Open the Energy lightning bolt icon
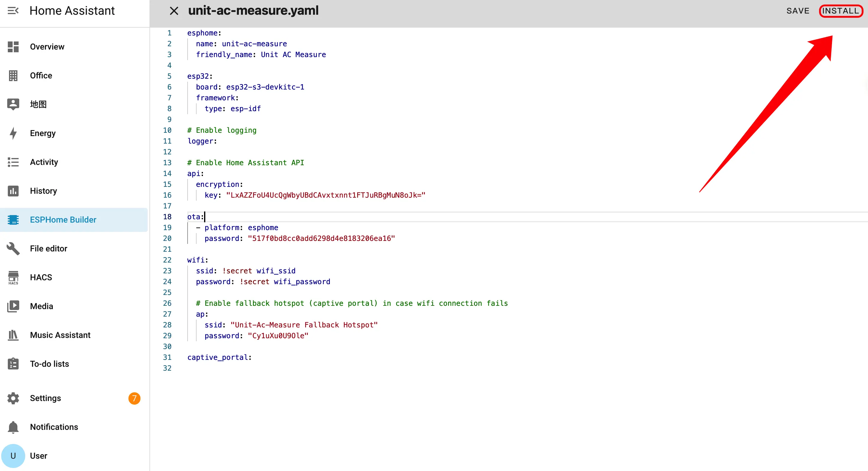Viewport: 868px width, 471px height. [x=13, y=133]
